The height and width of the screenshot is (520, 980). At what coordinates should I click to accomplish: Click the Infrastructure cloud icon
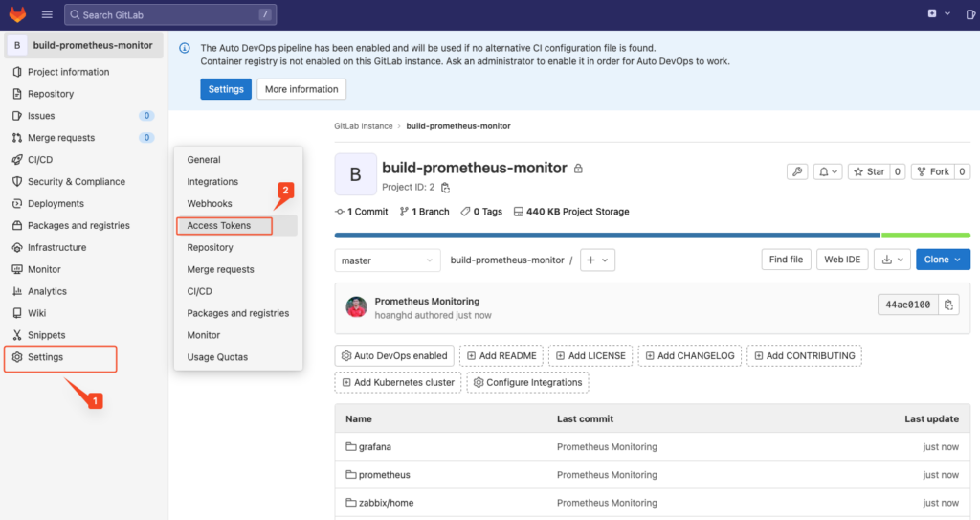pos(17,247)
